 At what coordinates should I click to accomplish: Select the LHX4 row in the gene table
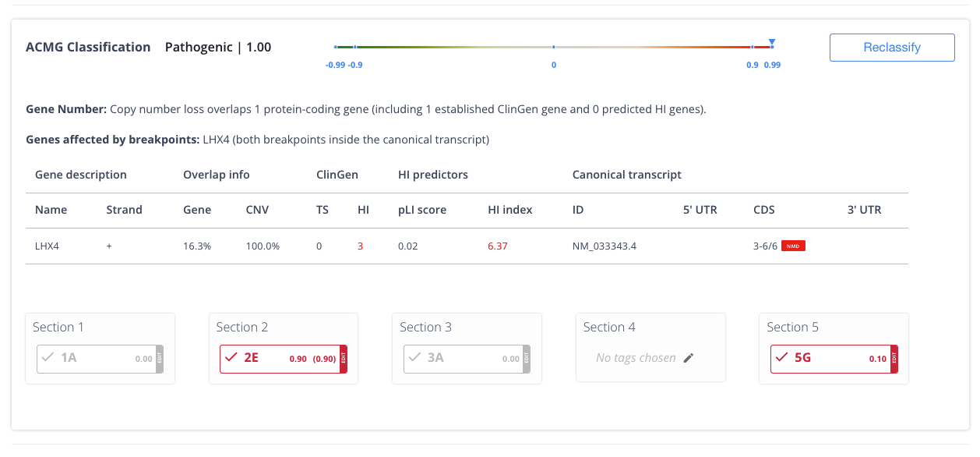click(467, 245)
